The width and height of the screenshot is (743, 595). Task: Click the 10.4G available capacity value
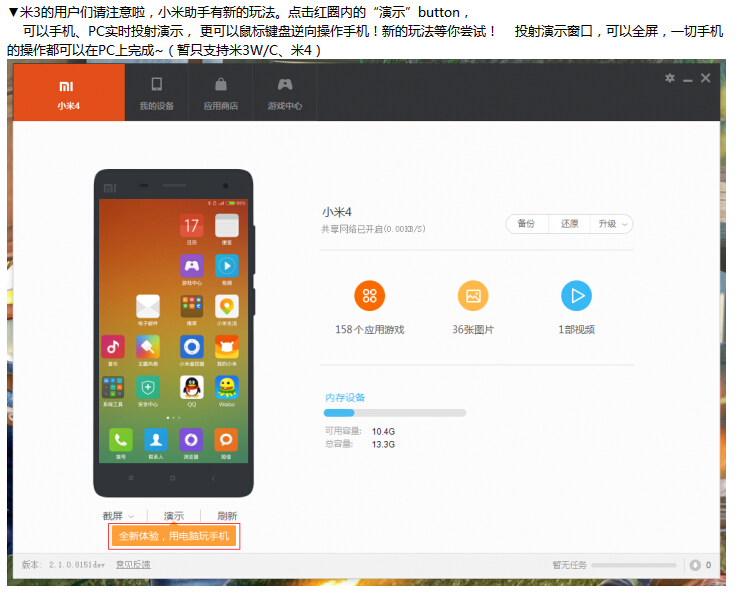pyautogui.click(x=383, y=432)
